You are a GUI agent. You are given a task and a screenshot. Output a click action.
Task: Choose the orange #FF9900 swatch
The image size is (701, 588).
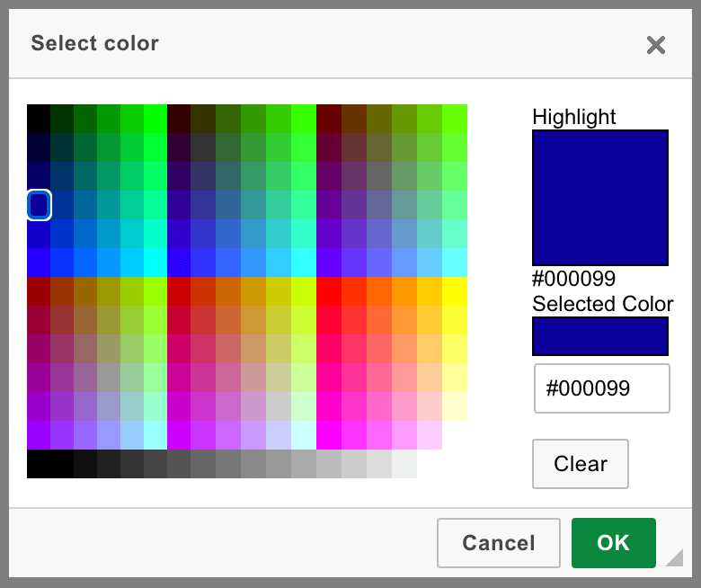point(404,291)
